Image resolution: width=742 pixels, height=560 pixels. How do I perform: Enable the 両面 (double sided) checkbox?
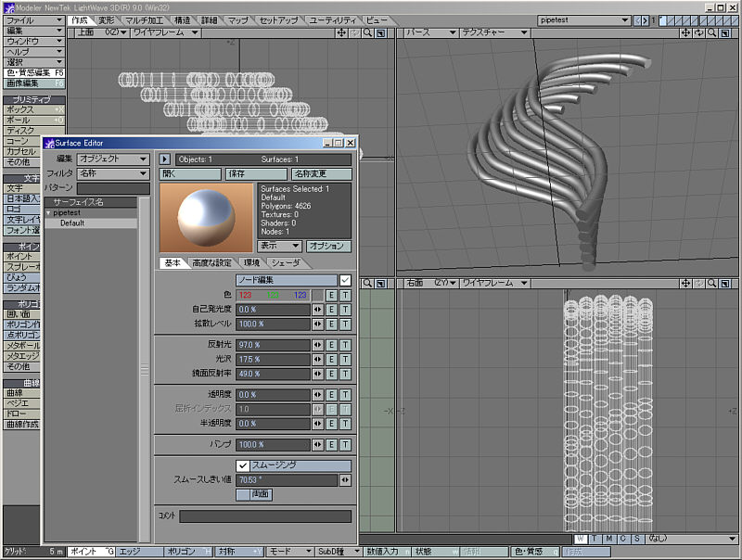click(243, 494)
